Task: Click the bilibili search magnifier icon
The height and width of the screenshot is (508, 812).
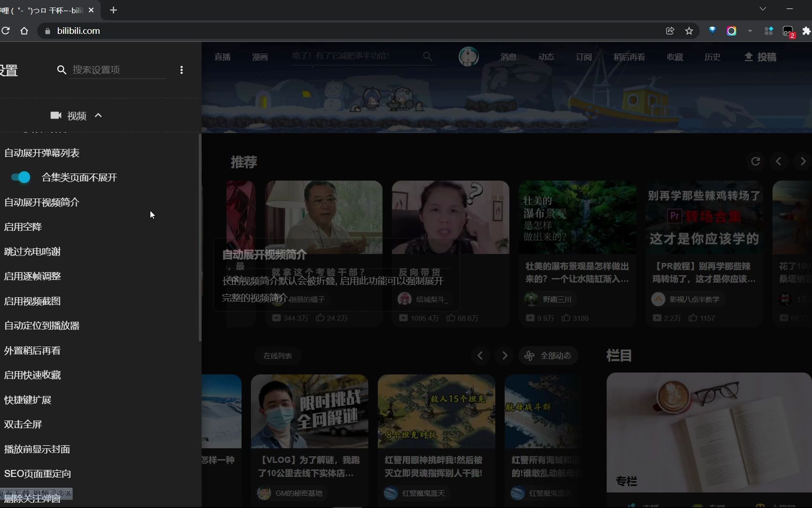Action: (x=427, y=56)
